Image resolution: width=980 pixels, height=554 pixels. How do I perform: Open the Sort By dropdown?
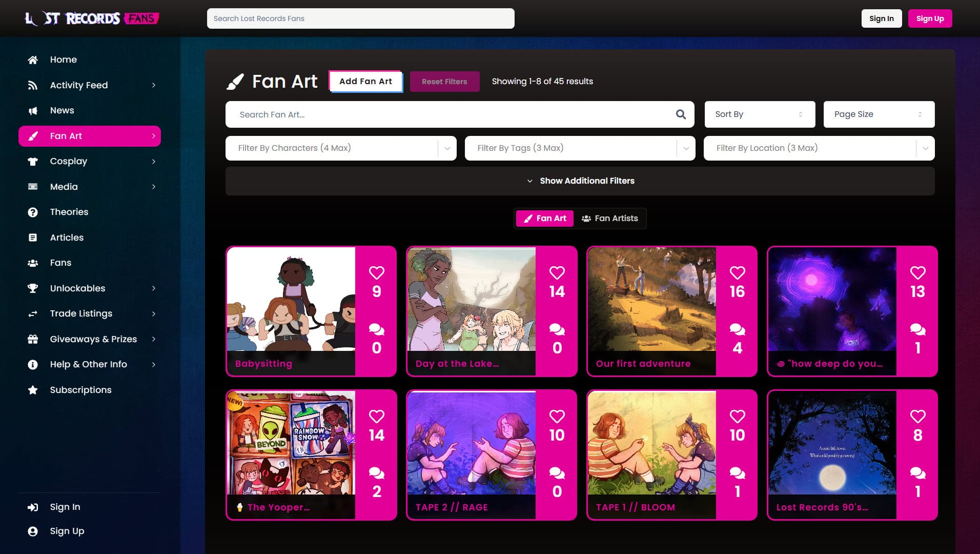point(760,114)
